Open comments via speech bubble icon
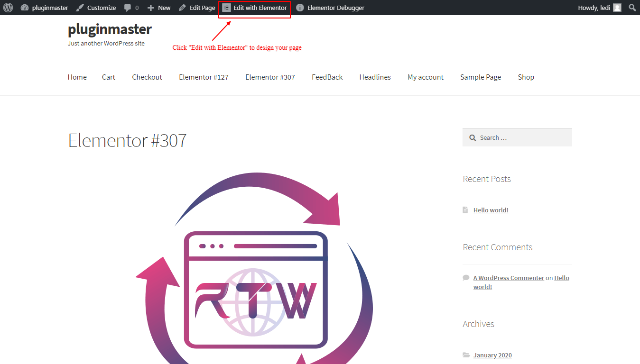Viewport: 640px width, 364px height. (128, 8)
